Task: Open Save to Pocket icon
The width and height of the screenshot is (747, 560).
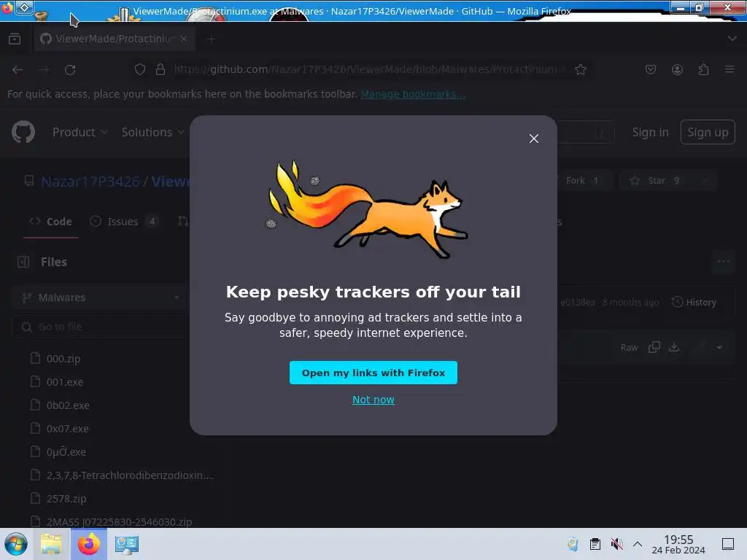Action: click(x=650, y=69)
